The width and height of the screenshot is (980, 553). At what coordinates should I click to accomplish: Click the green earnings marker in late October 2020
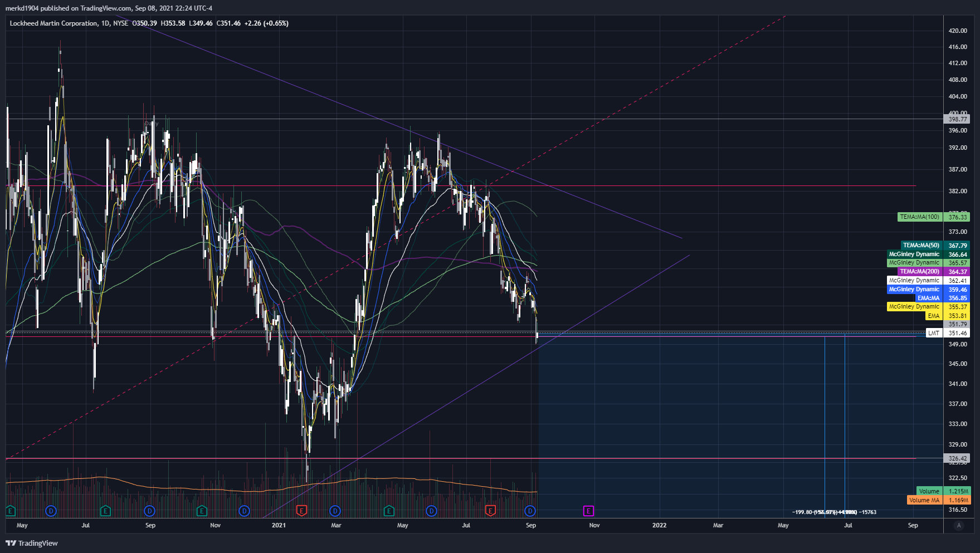pyautogui.click(x=202, y=511)
